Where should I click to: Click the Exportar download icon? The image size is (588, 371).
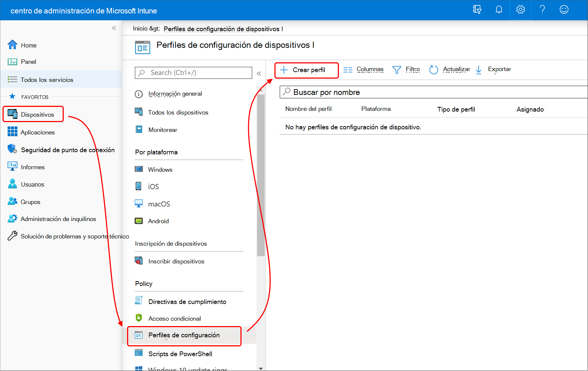click(479, 70)
